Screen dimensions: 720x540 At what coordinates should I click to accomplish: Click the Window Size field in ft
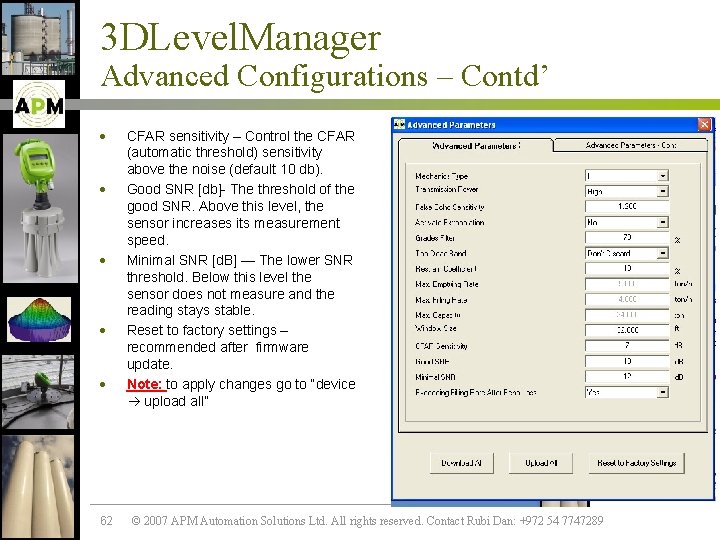[627, 330]
